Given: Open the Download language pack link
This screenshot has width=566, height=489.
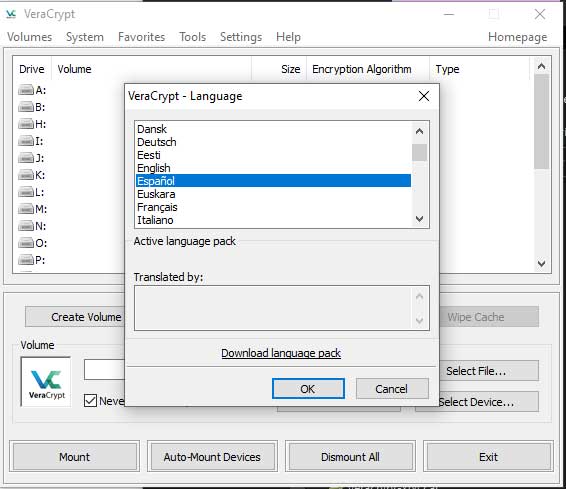Looking at the screenshot, I should pyautogui.click(x=281, y=353).
